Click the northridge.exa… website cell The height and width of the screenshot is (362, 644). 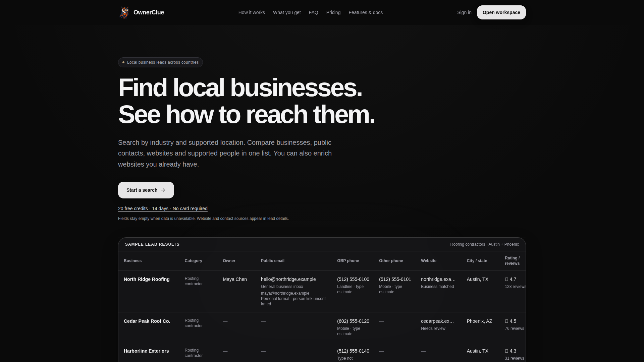438,279
